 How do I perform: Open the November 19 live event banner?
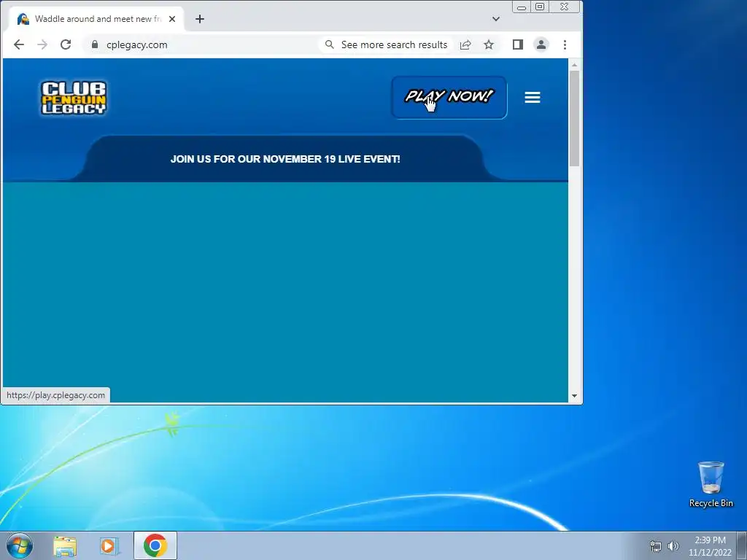pyautogui.click(x=285, y=159)
